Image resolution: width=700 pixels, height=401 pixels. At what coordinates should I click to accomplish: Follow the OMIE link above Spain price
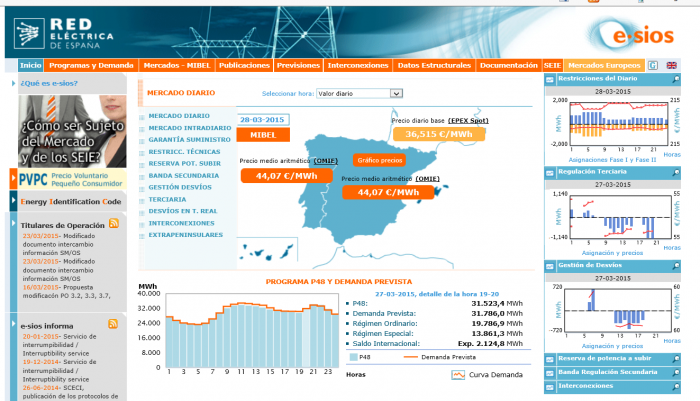[427, 179]
